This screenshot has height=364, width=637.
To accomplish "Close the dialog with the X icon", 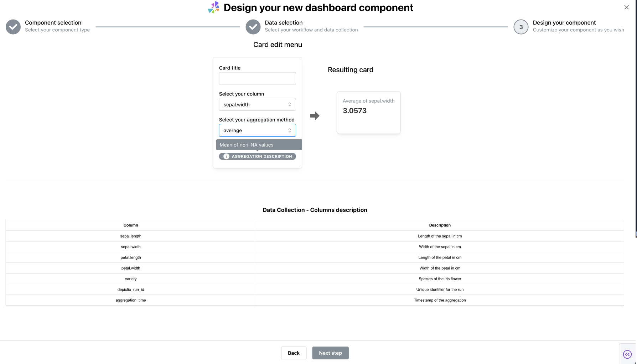I will (626, 7).
